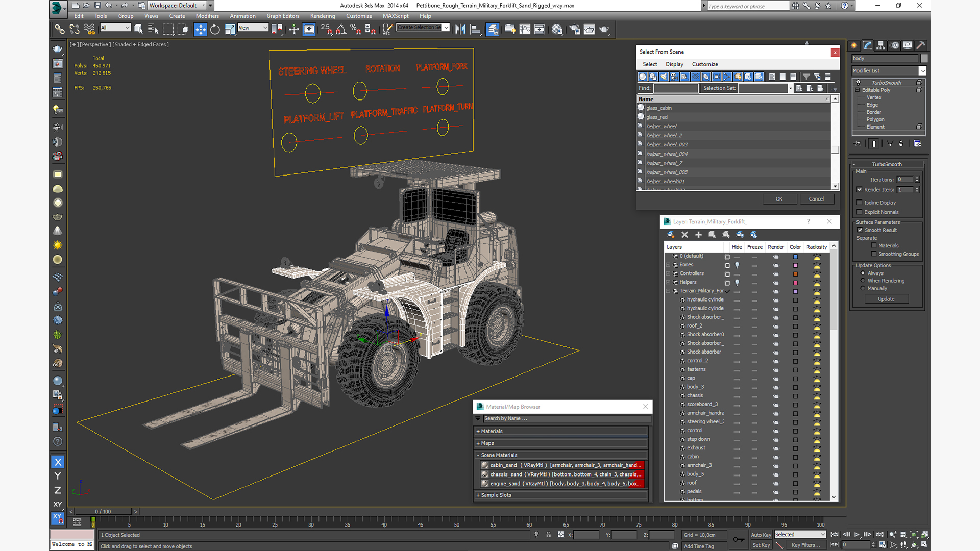Open the Display menu in Select From Scene
This screenshot has width=980, height=551.
tap(674, 64)
